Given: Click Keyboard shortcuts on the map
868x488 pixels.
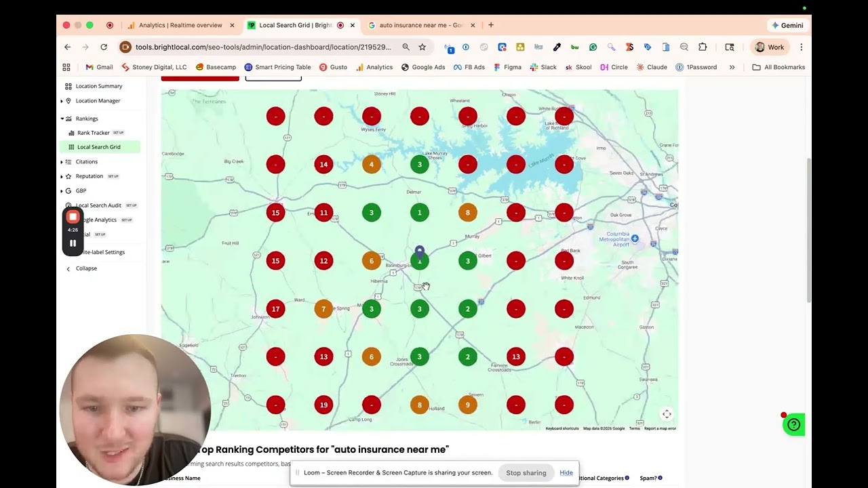Looking at the screenshot, I should pyautogui.click(x=562, y=428).
